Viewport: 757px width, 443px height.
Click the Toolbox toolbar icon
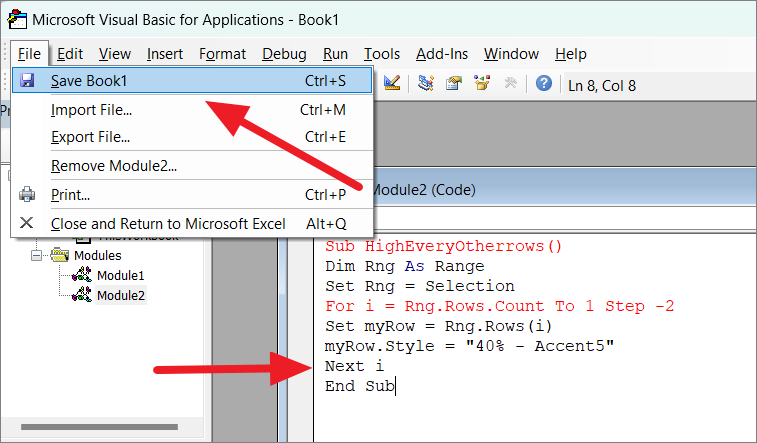click(510, 83)
